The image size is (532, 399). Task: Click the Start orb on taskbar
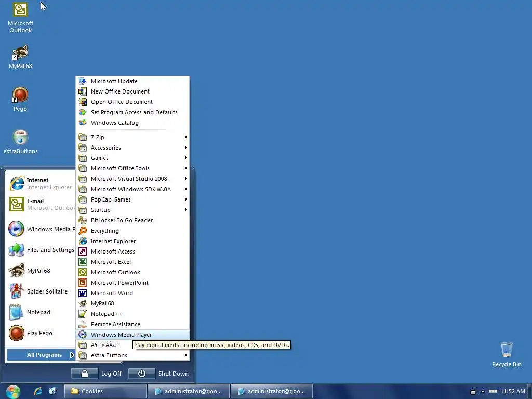pyautogui.click(x=13, y=392)
